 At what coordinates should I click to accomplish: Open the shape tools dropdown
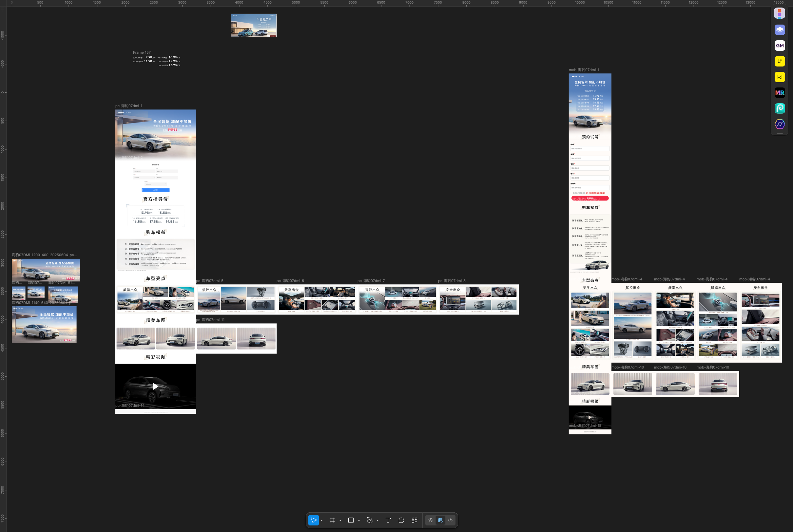(359, 521)
